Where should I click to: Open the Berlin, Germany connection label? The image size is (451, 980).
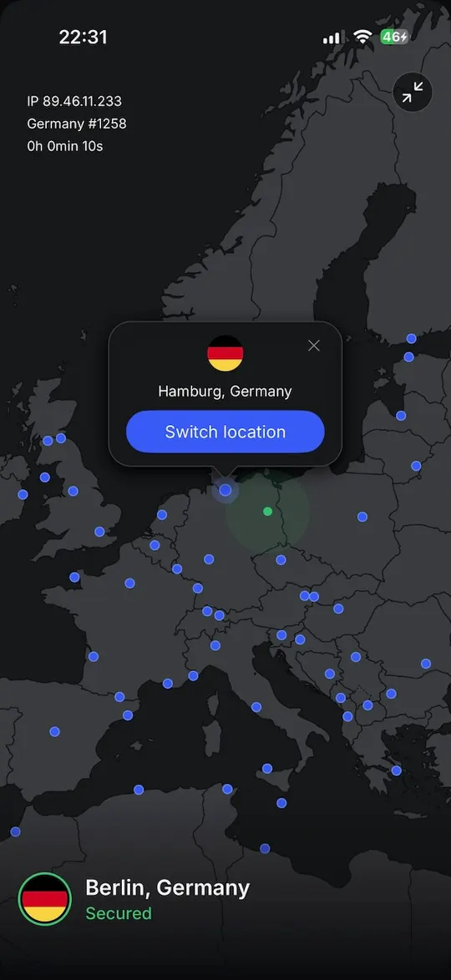click(x=168, y=887)
